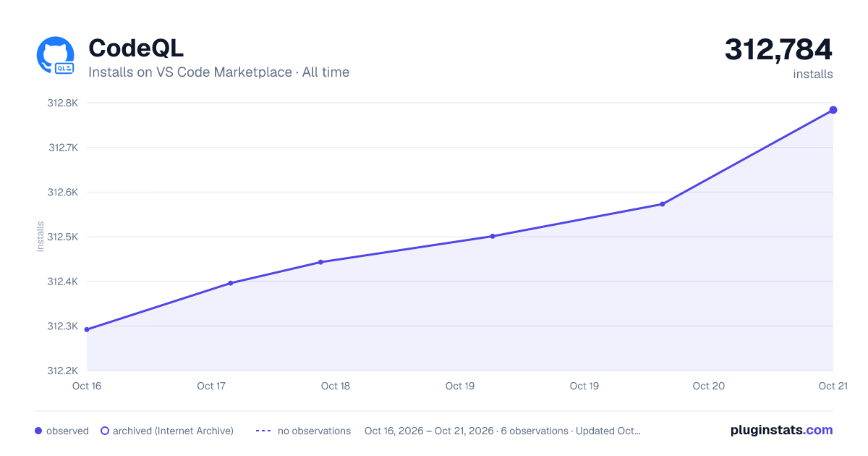Click the vertical 'installs' axis title
The image size is (868, 456).
click(41, 237)
